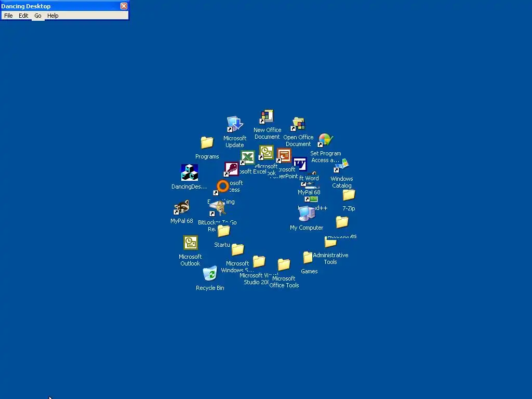This screenshot has height=399, width=532.
Task: Select the raccoon MyPal 68 icon
Action: 181,207
